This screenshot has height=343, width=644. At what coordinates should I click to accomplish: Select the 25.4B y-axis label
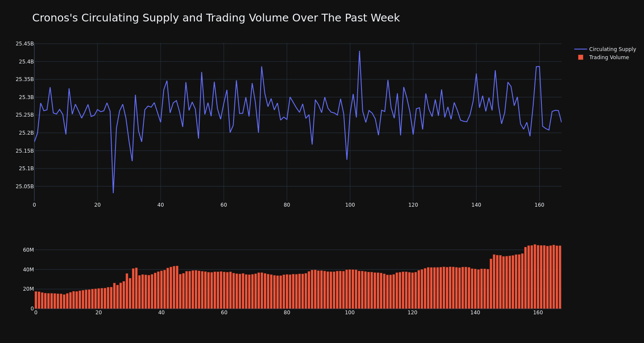(26, 62)
